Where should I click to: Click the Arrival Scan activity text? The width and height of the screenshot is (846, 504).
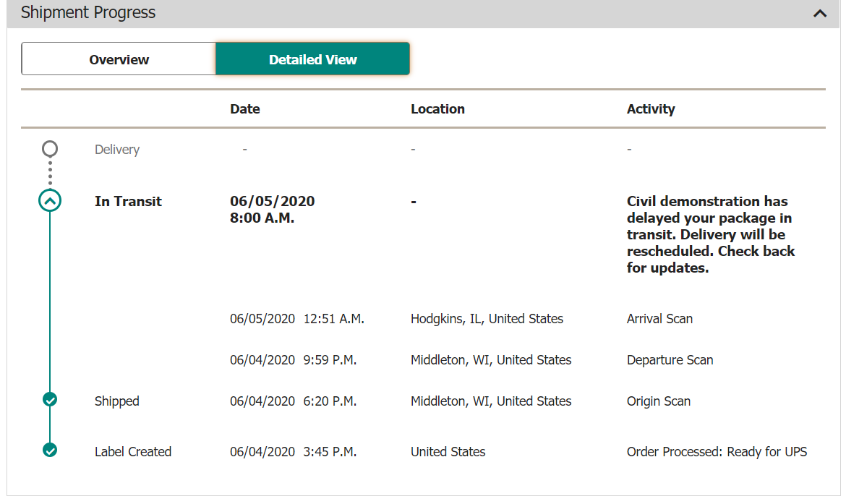[x=659, y=319]
